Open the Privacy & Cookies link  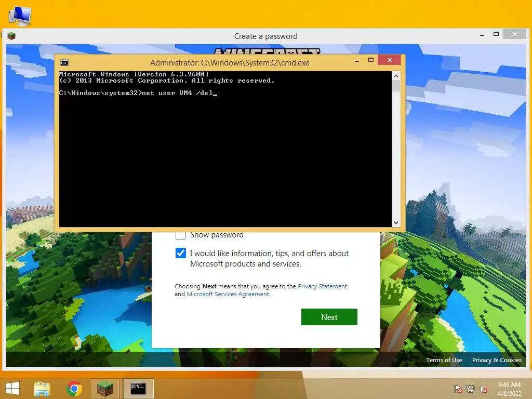497,360
